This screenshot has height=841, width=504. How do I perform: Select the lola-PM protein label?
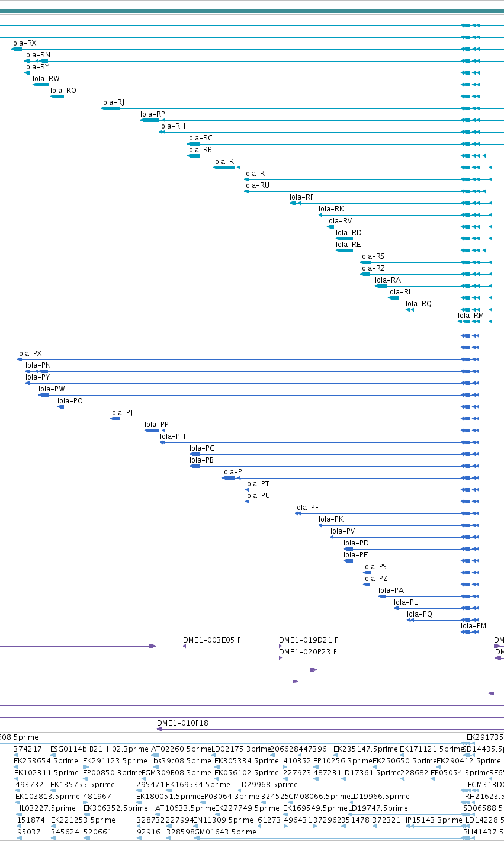coord(474,626)
